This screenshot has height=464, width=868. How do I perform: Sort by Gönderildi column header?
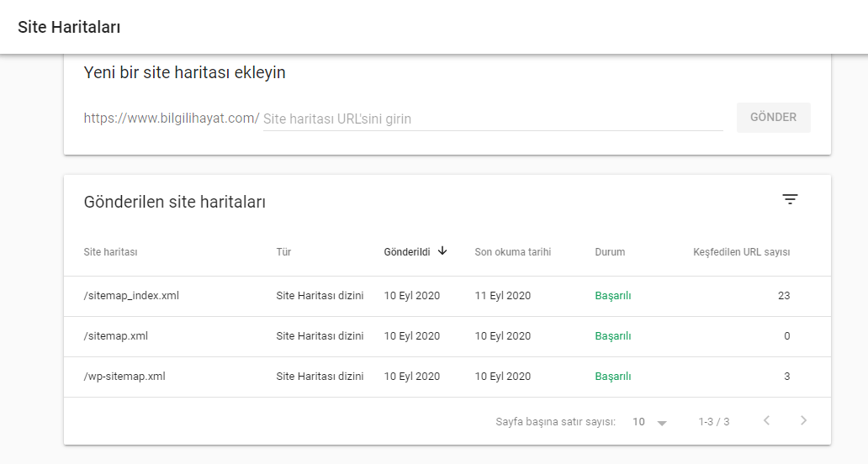[407, 252]
